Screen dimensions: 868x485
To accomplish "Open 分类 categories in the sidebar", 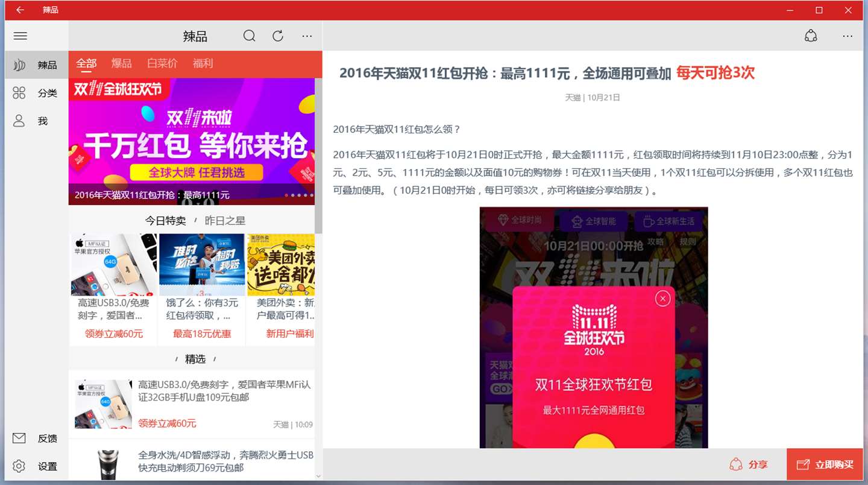I will coord(37,93).
